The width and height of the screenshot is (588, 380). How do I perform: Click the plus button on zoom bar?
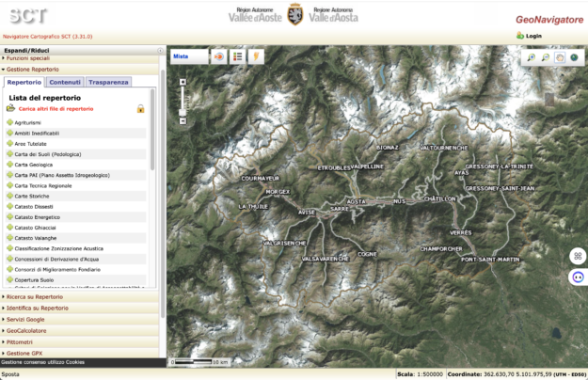click(x=183, y=82)
